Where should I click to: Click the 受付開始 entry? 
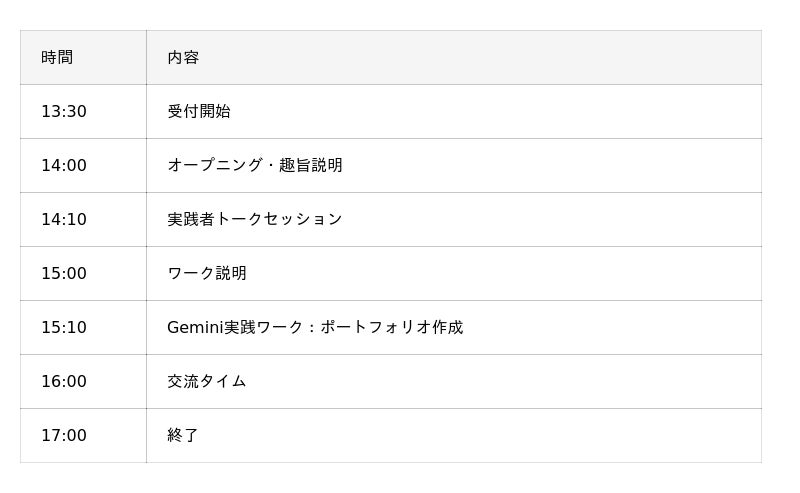point(199,111)
